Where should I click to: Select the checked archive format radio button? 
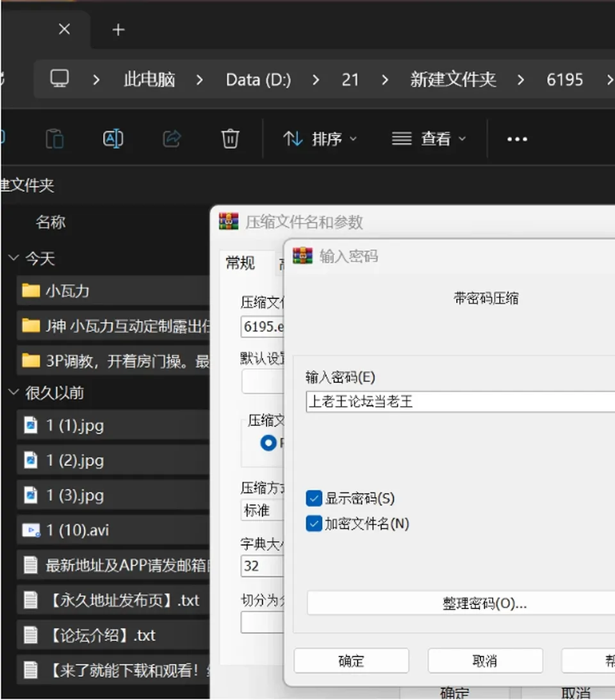(268, 443)
